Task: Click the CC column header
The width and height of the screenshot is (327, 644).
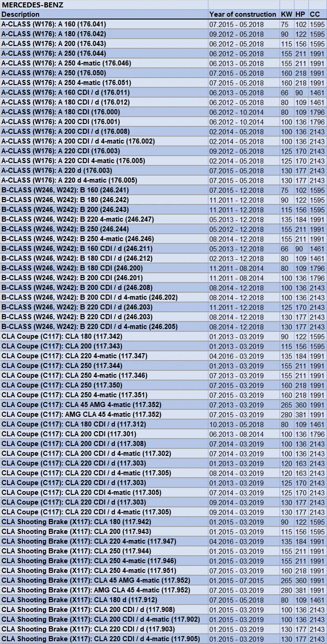Action: coord(317,14)
